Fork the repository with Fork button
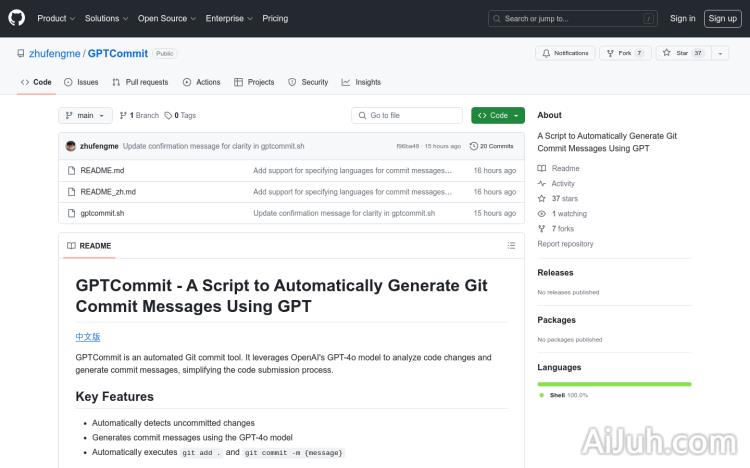Image resolution: width=750 pixels, height=468 pixels. click(x=625, y=53)
